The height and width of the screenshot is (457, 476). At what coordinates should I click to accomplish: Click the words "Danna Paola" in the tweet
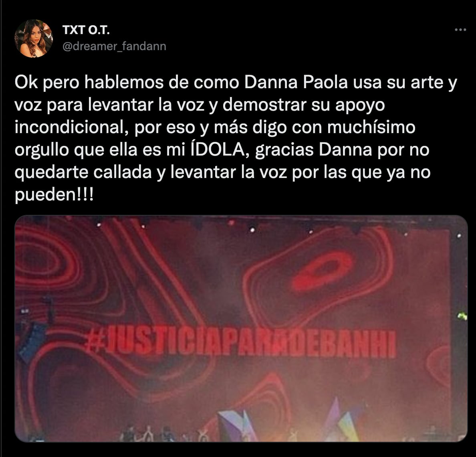coord(296,82)
